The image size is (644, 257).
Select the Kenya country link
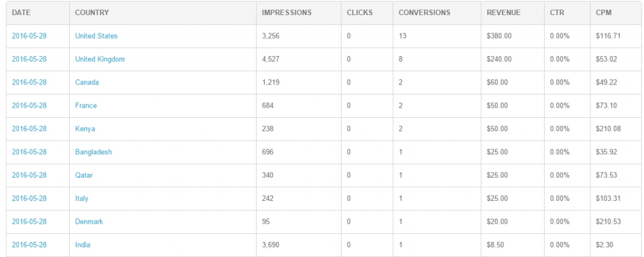pyautogui.click(x=85, y=128)
